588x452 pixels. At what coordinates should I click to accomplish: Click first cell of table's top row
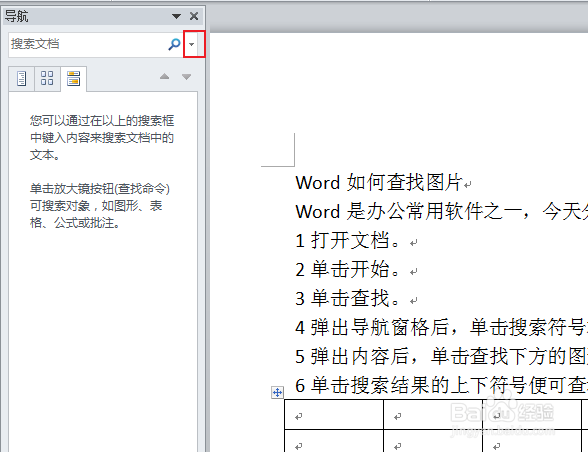point(334,414)
